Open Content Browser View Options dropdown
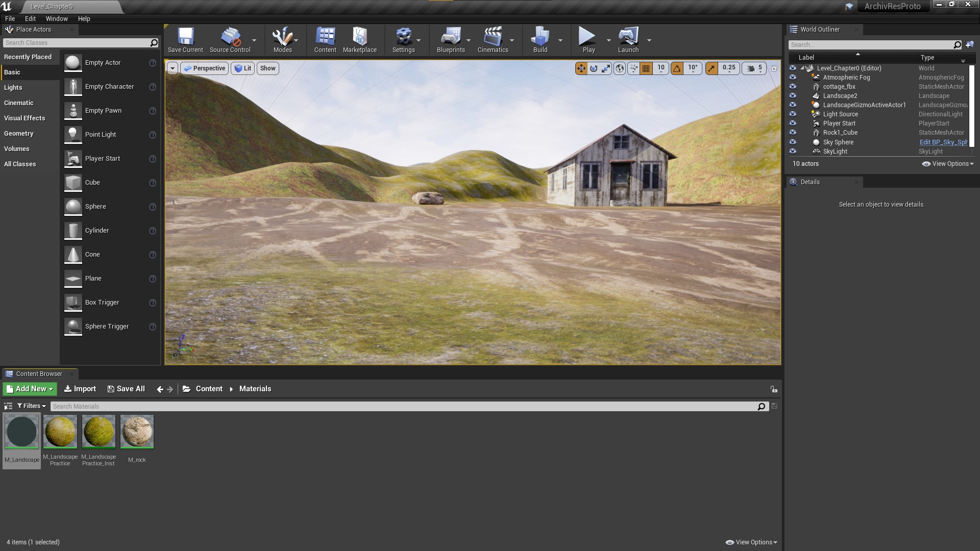The image size is (980, 551). [751, 542]
